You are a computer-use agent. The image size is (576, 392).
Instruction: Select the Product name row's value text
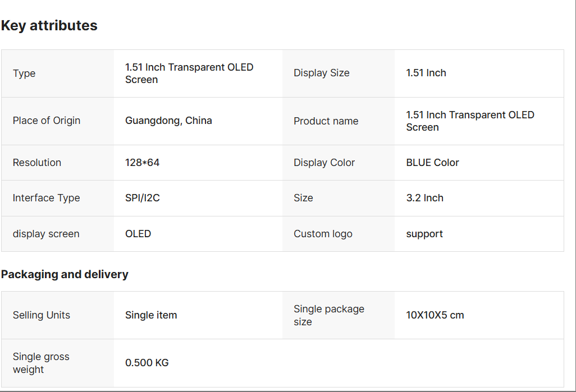(470, 121)
